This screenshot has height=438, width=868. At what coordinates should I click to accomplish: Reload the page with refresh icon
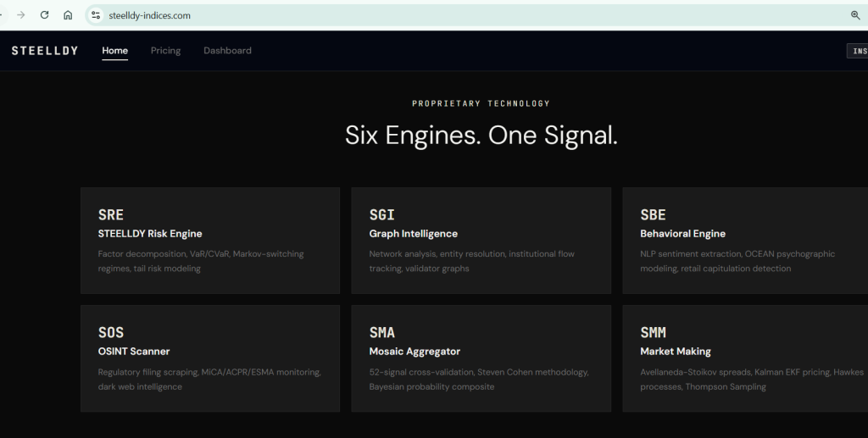[x=44, y=15]
